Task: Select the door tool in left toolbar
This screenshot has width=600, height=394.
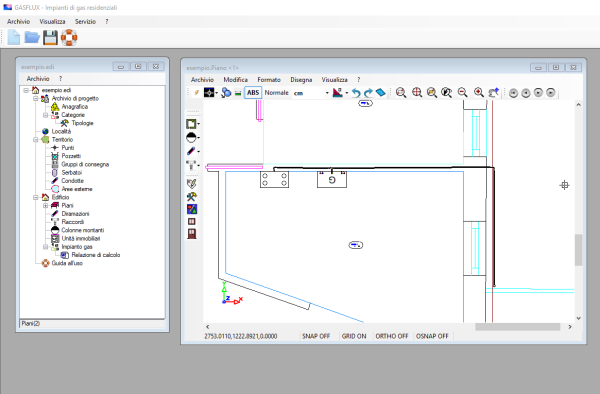Action: 192,234
